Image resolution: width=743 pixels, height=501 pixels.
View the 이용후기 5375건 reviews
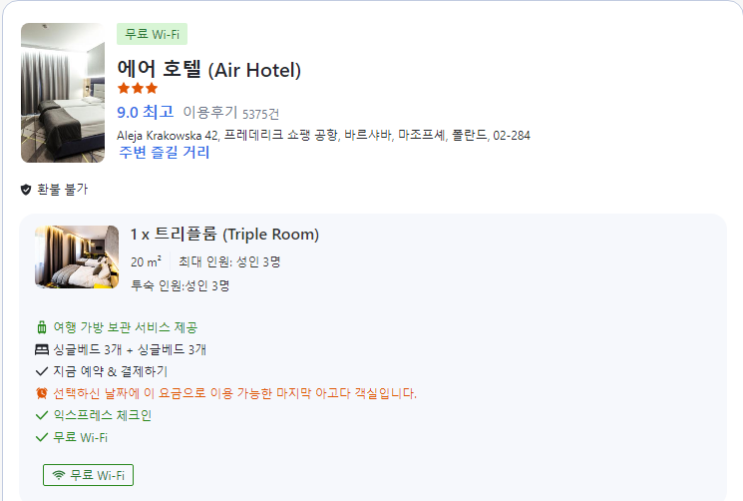tap(231, 113)
